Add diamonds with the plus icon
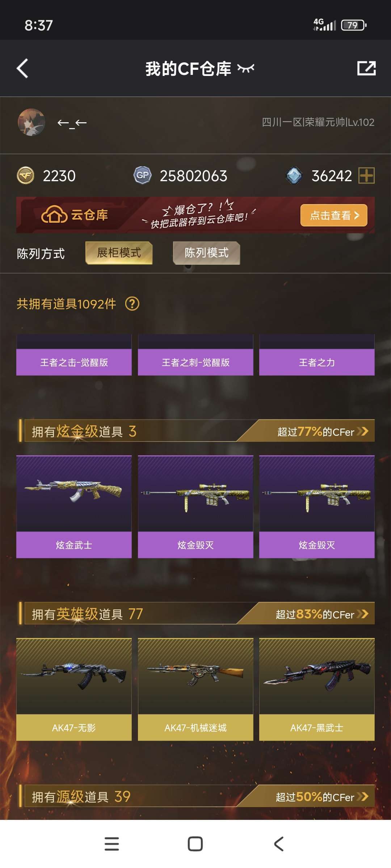Screen dimensions: 391x868 (x=366, y=176)
